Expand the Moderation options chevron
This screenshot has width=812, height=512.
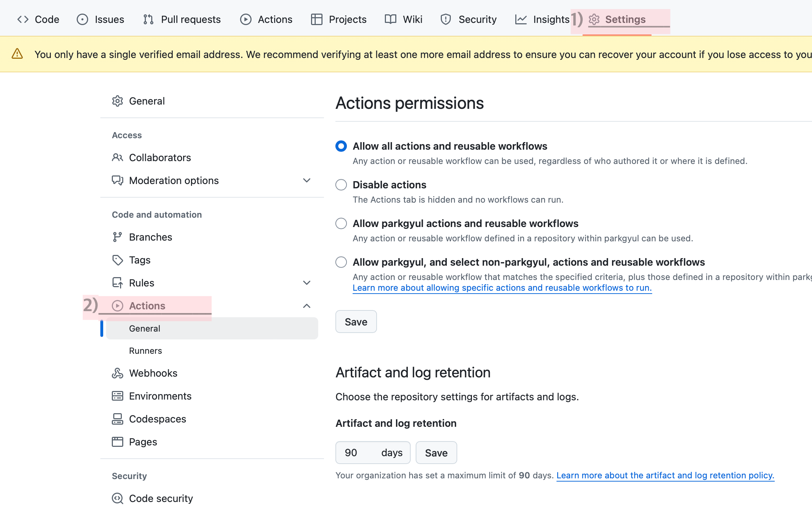tap(307, 180)
